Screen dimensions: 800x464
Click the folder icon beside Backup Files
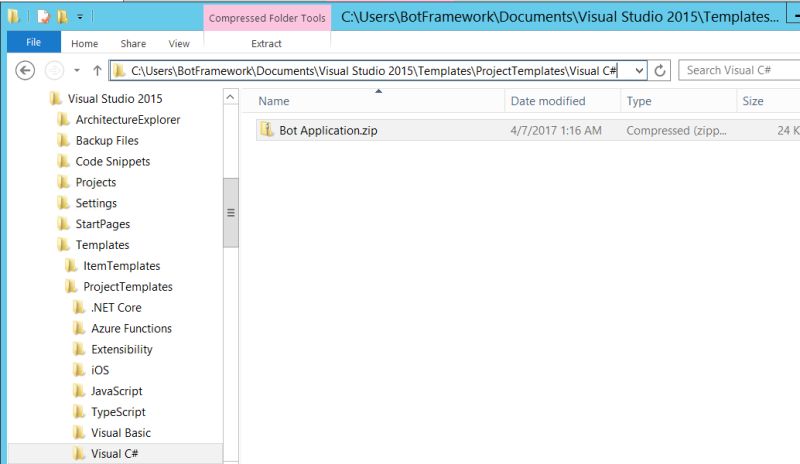[x=63, y=140]
